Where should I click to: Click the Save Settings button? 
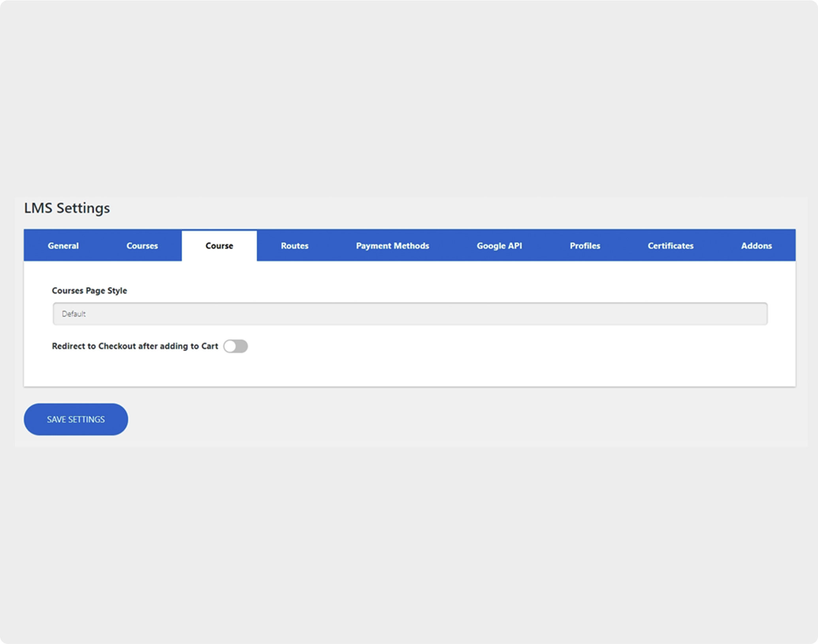point(76,419)
